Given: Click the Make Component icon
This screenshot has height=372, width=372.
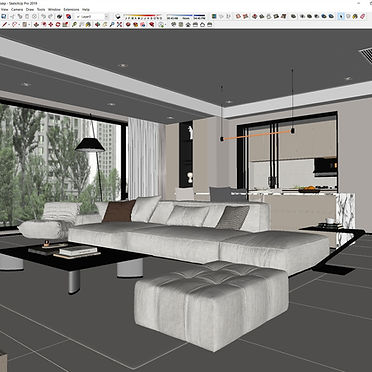Looking at the screenshot, I should click(348, 16).
